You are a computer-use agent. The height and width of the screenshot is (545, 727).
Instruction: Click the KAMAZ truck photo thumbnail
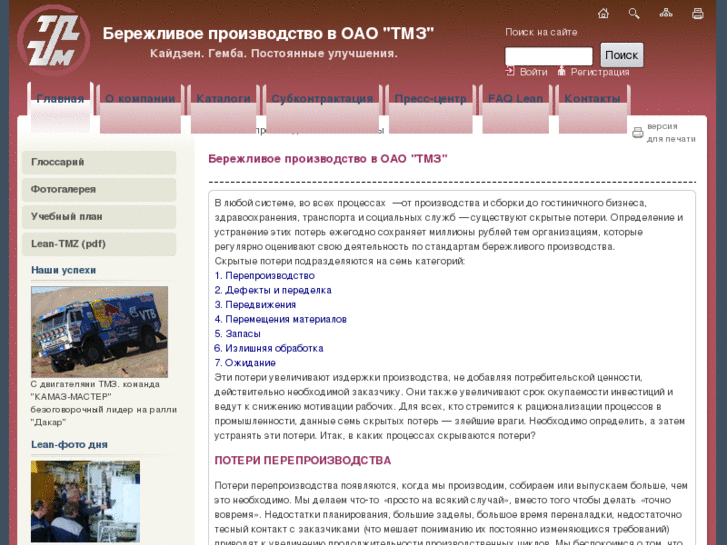click(x=99, y=332)
